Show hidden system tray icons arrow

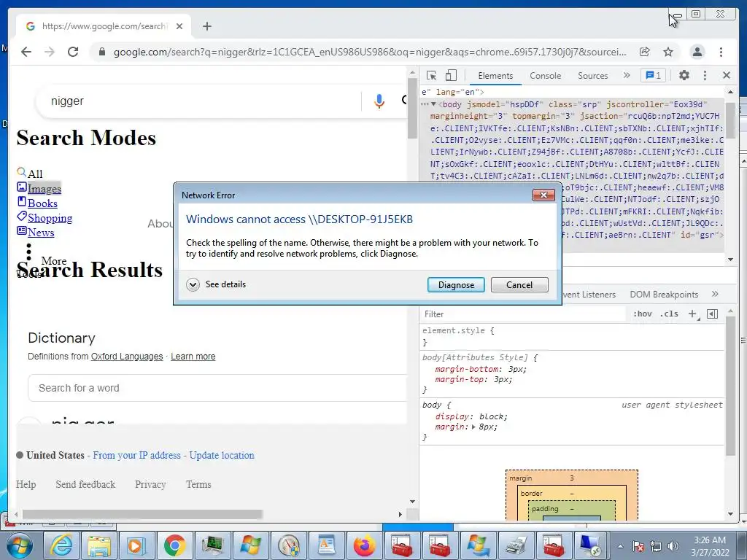click(x=620, y=546)
